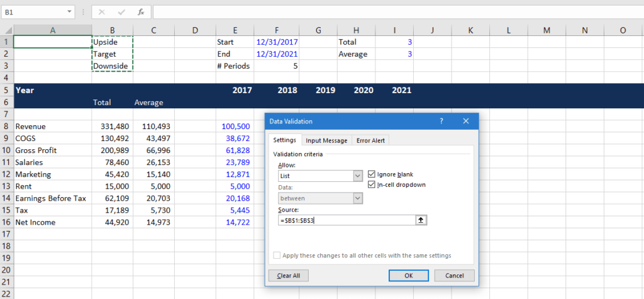The height and width of the screenshot is (299, 644).
Task: Toggle the In-cell dropdown checkbox
Action: tap(372, 184)
